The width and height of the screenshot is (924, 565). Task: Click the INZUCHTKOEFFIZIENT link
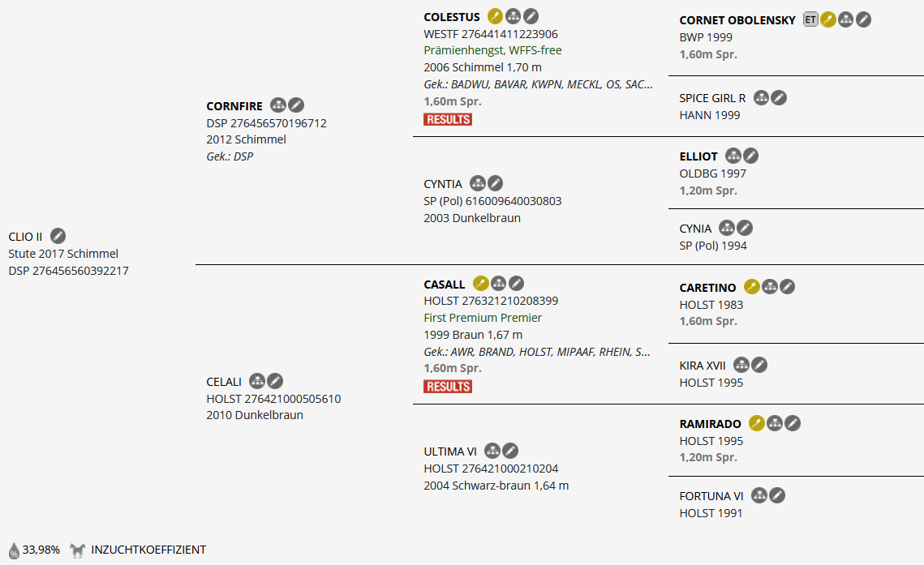tap(148, 550)
